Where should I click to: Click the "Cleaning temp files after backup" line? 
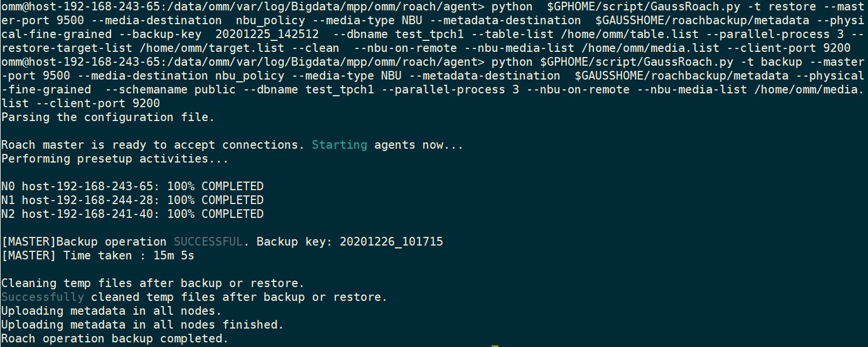point(153,283)
